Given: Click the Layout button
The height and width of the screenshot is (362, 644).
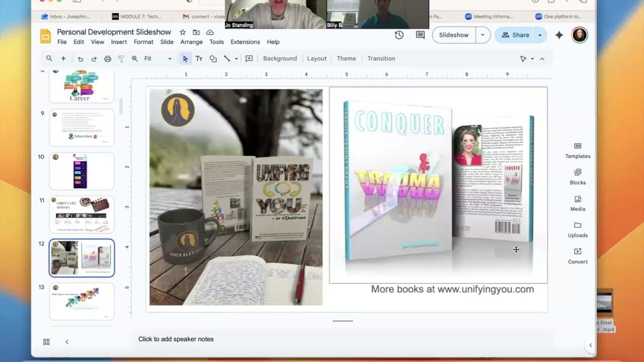Looking at the screenshot, I should (317, 59).
